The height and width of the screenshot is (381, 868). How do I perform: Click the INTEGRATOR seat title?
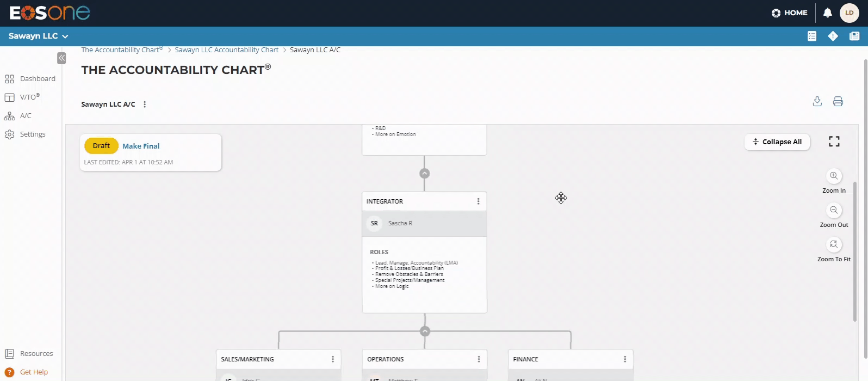tap(385, 201)
